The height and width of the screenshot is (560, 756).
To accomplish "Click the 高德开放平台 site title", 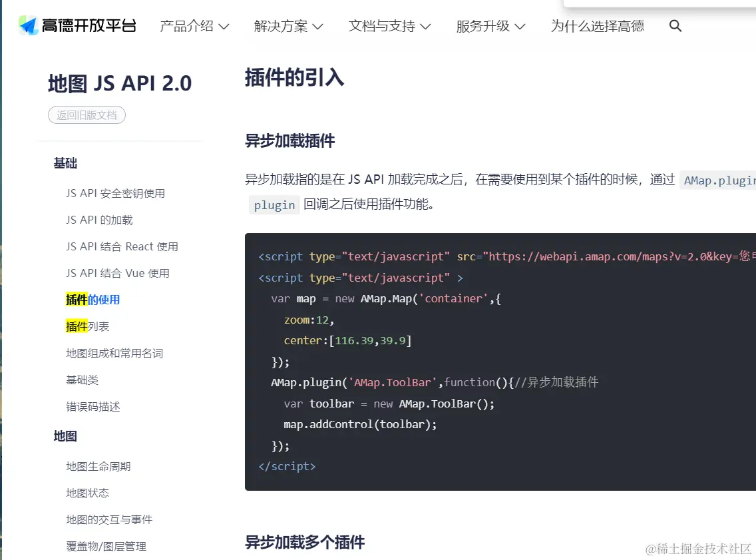I will pyautogui.click(x=89, y=25).
